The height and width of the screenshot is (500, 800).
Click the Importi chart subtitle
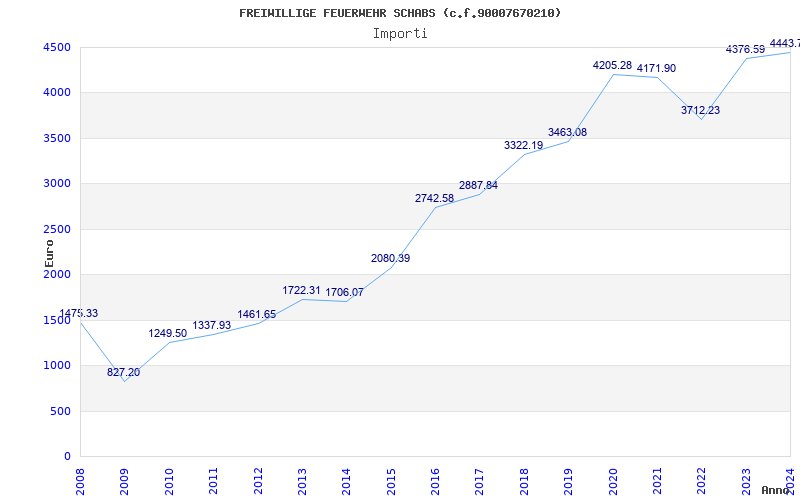400,33
